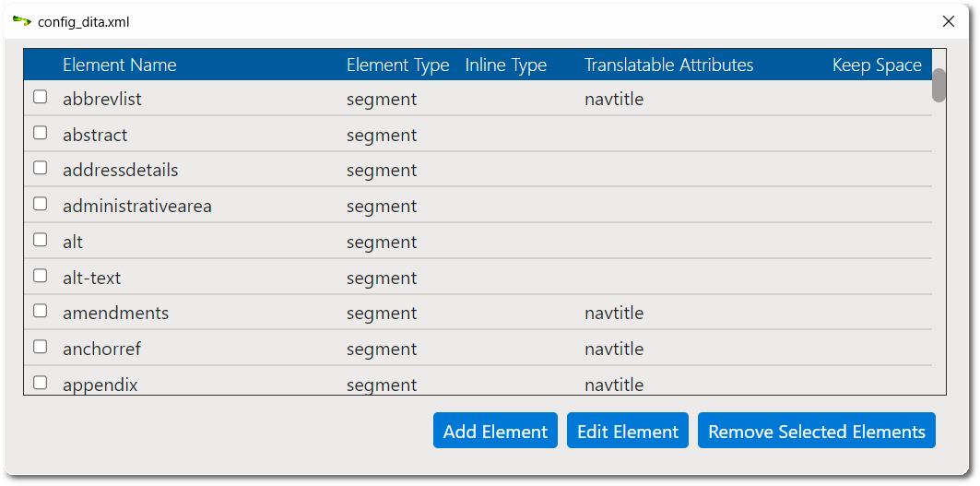Image resolution: width=980 pixels, height=486 pixels.
Task: Tick the appendix element checkbox
Action: [40, 382]
